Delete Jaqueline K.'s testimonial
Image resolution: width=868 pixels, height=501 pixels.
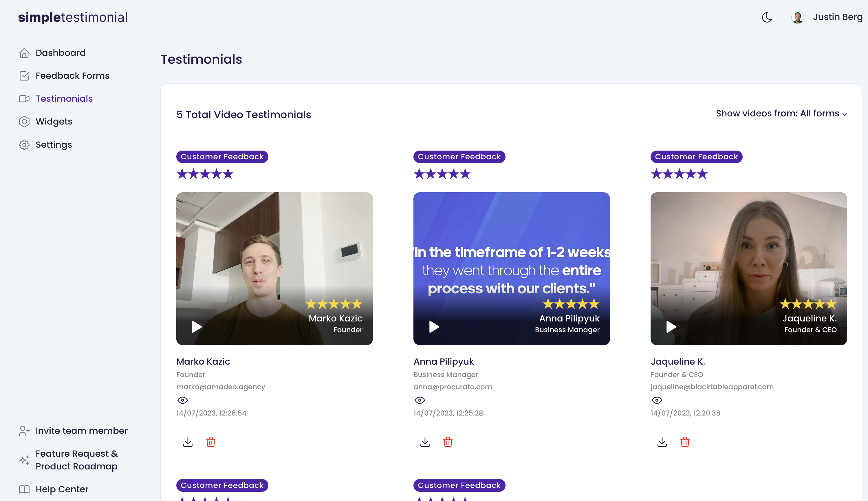click(685, 442)
